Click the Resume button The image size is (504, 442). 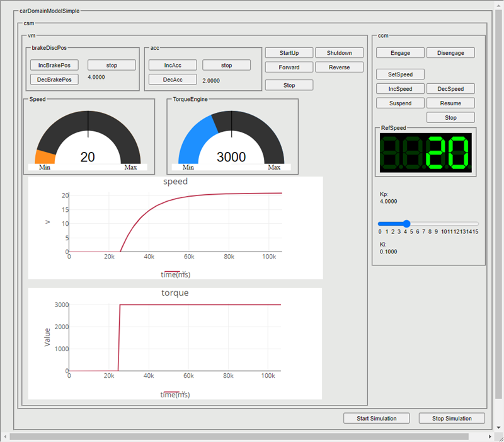450,103
